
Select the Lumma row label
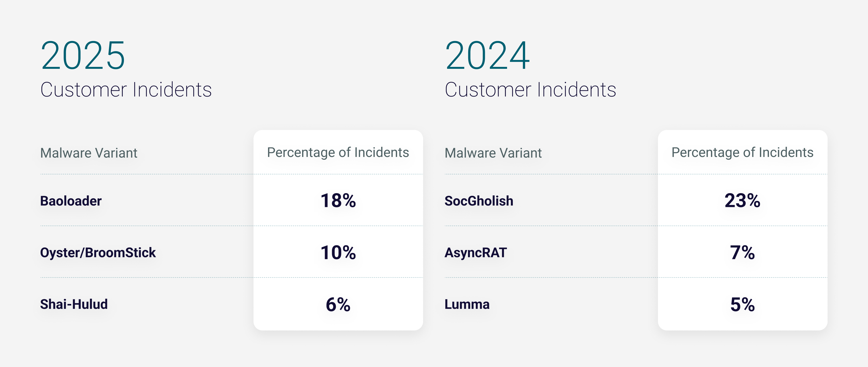click(x=467, y=304)
